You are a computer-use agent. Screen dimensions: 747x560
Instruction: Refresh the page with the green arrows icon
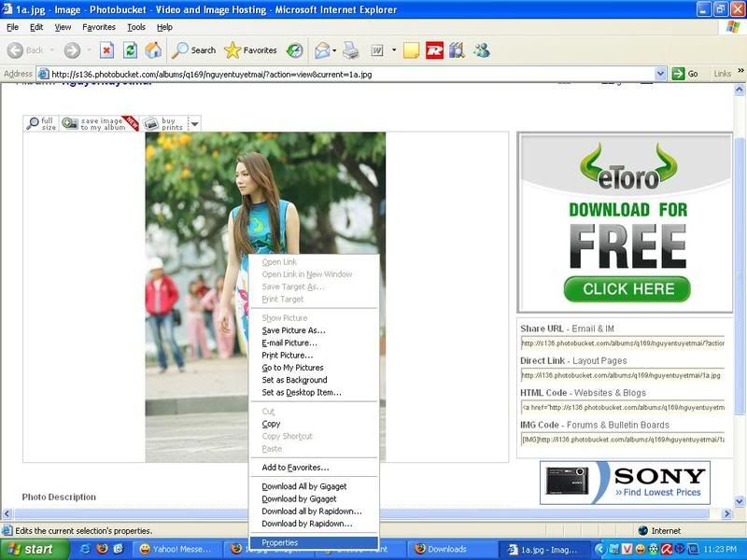[x=130, y=50]
